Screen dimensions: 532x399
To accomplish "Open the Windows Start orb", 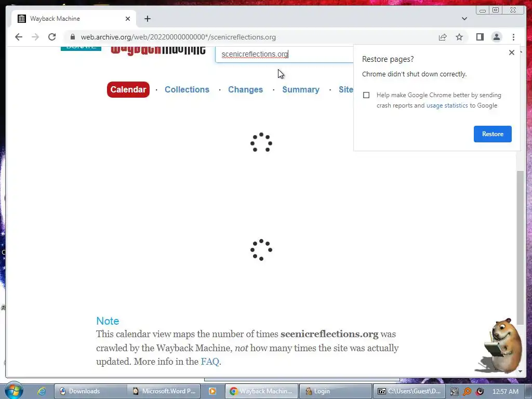I will click(x=14, y=391).
